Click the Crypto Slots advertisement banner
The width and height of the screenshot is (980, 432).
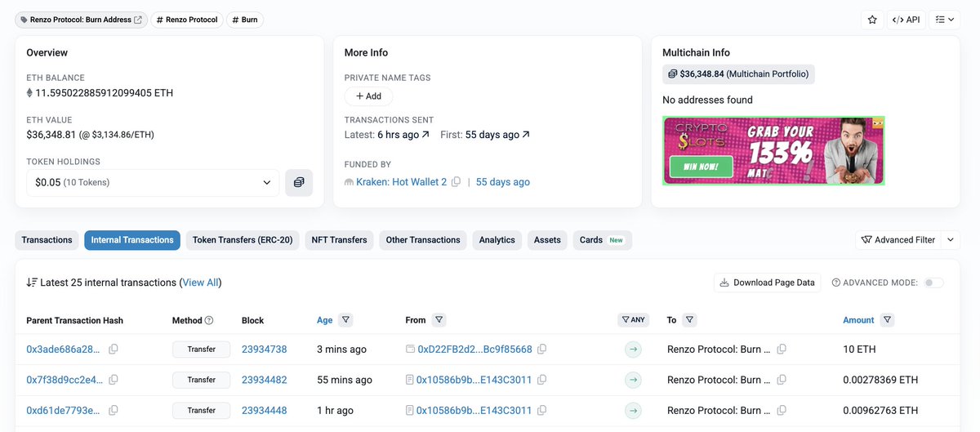[773, 150]
